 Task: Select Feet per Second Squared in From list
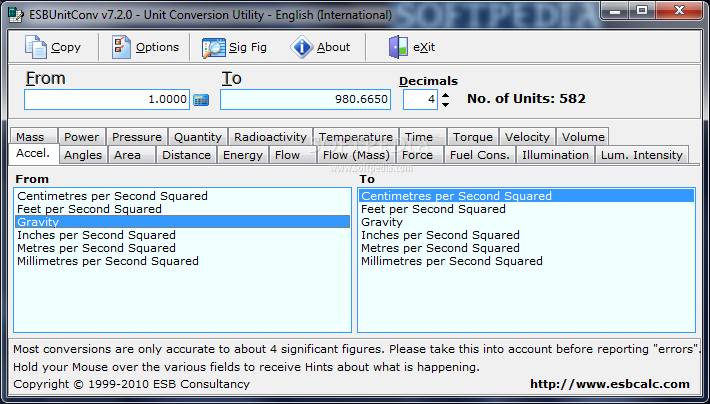tap(182, 209)
